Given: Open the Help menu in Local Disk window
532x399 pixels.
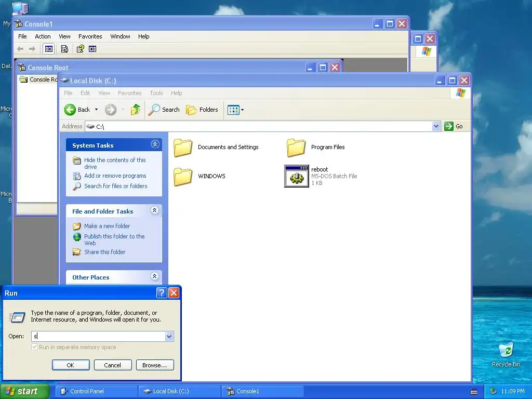Looking at the screenshot, I should click(x=177, y=93).
